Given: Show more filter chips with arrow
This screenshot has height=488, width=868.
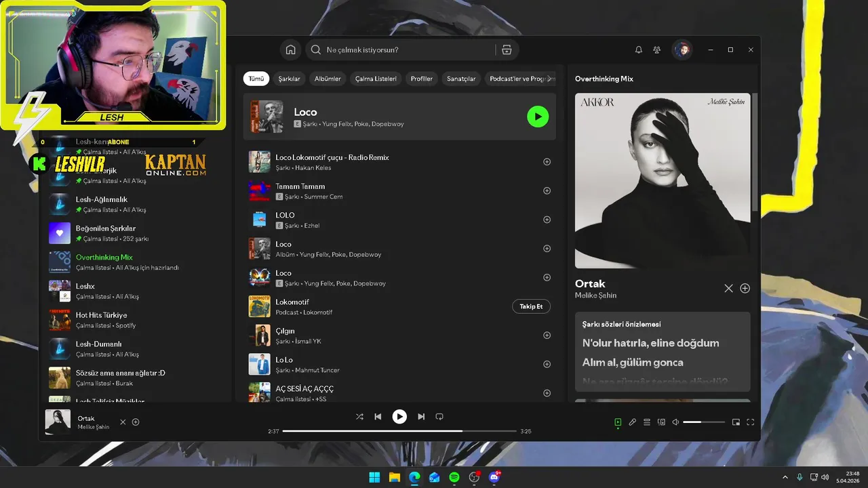Looking at the screenshot, I should coord(549,79).
